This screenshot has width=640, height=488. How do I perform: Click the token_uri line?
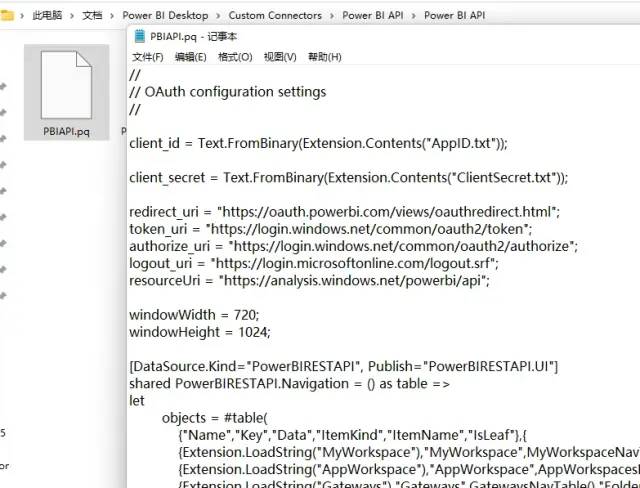331,229
